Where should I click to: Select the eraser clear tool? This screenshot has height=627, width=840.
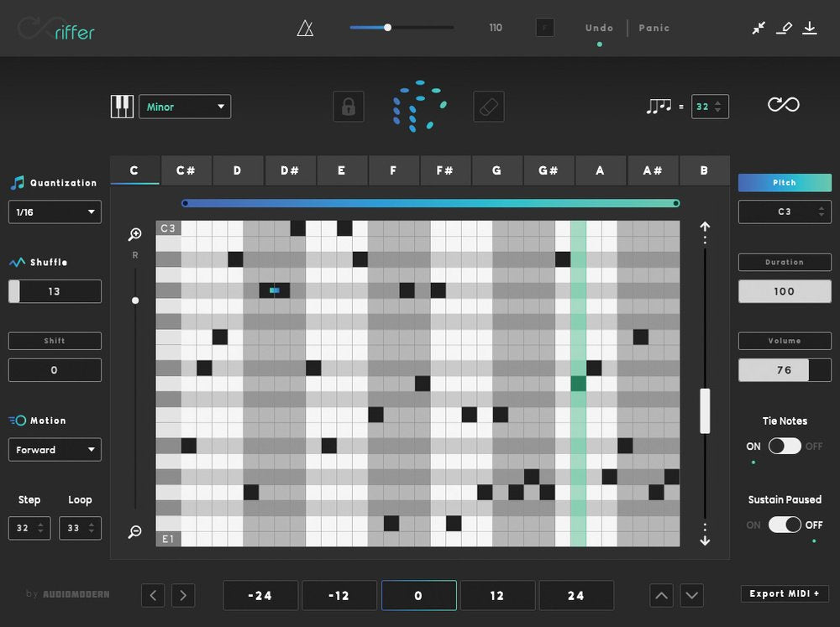(488, 107)
